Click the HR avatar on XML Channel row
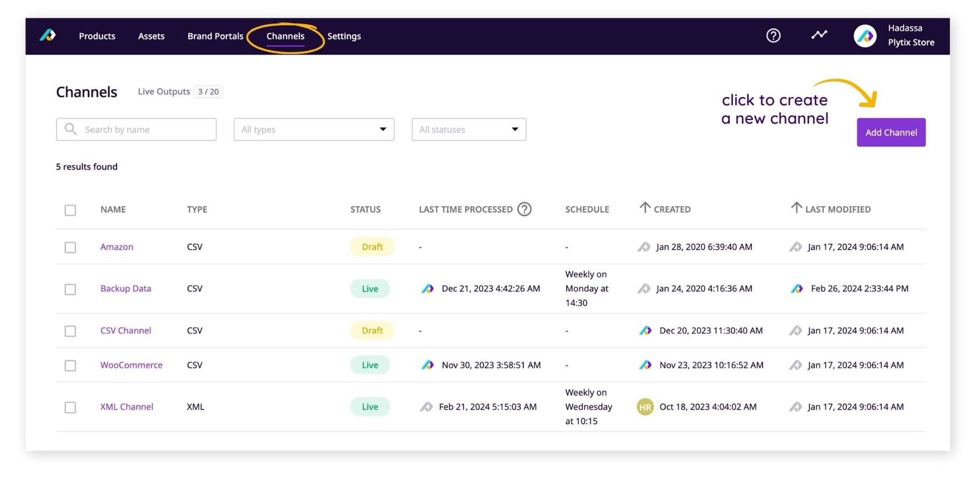The width and height of the screenshot is (980, 481). point(644,407)
